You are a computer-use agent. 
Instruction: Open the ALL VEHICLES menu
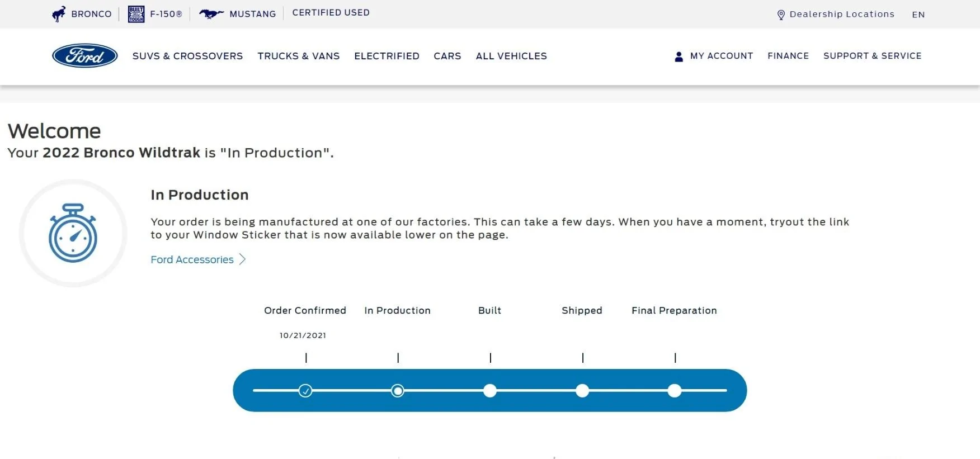point(511,56)
